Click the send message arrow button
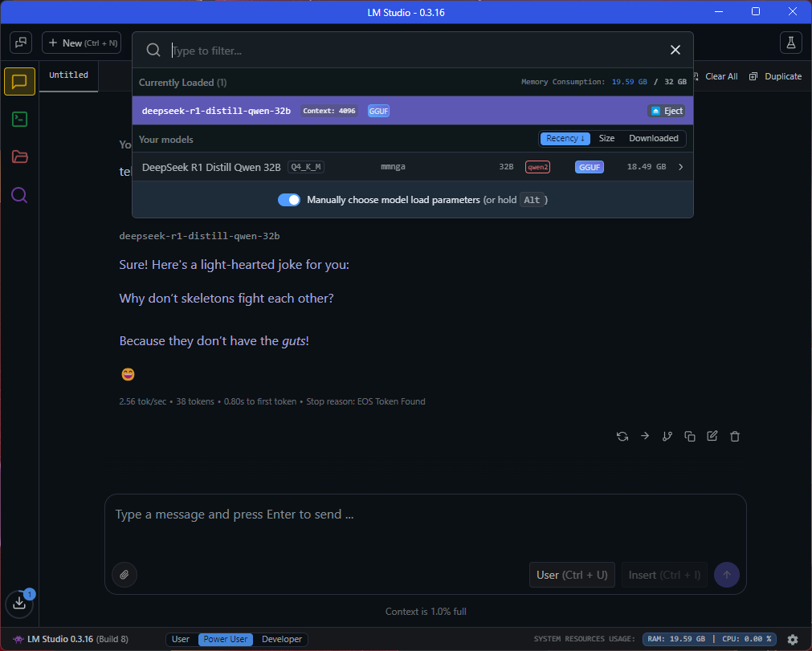 pos(727,575)
